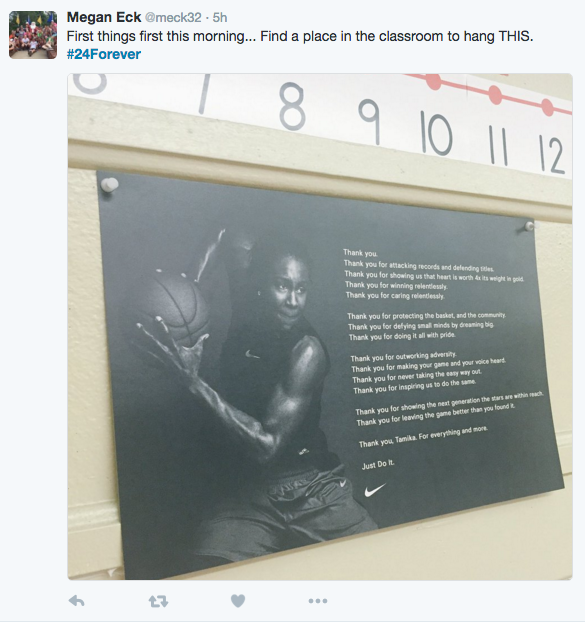
Task: Click the Just Do It. text on poster
Action: [x=378, y=465]
